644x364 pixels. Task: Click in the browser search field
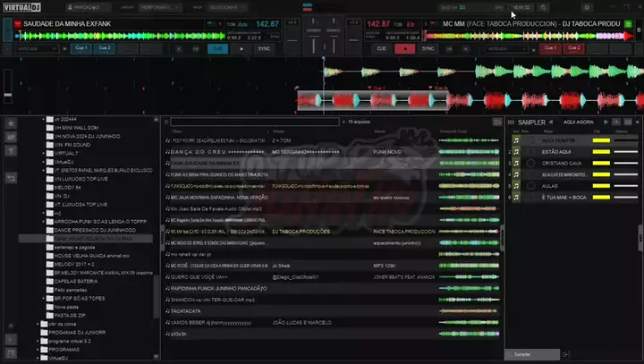[x=255, y=122]
